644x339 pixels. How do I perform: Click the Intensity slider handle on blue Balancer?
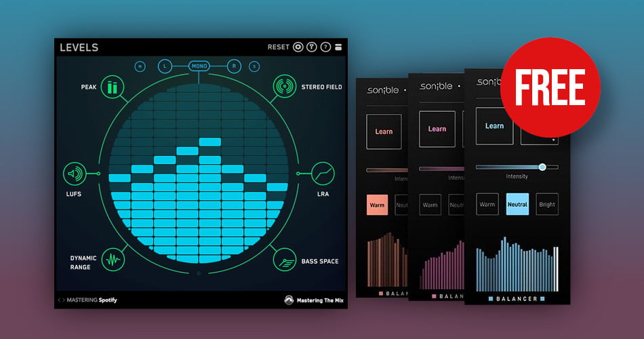[x=542, y=167]
